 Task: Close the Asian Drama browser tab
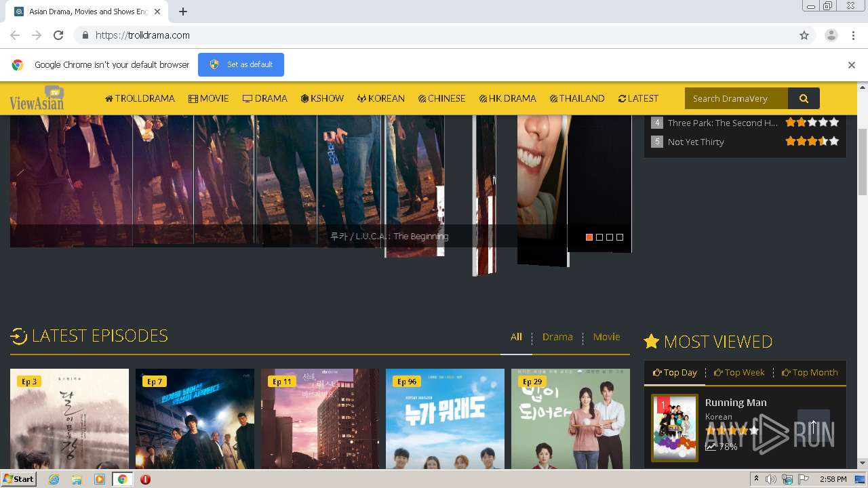coord(157,12)
